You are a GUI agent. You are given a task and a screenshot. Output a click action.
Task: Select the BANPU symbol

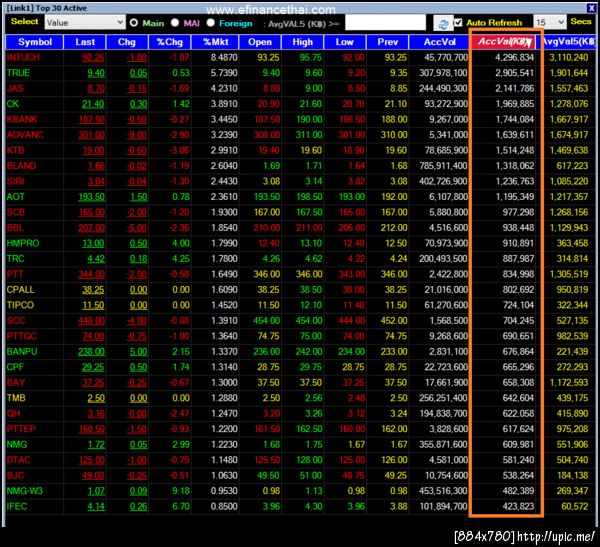[x=22, y=351]
